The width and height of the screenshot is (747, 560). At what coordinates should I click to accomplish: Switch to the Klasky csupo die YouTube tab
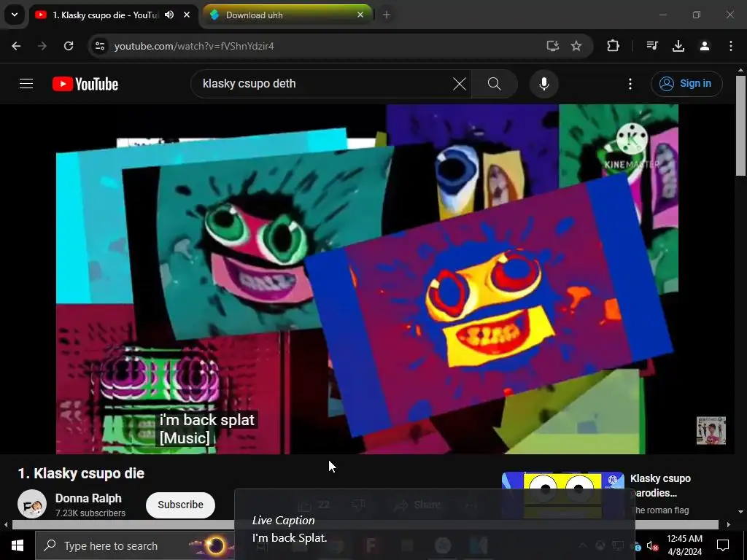(105, 15)
